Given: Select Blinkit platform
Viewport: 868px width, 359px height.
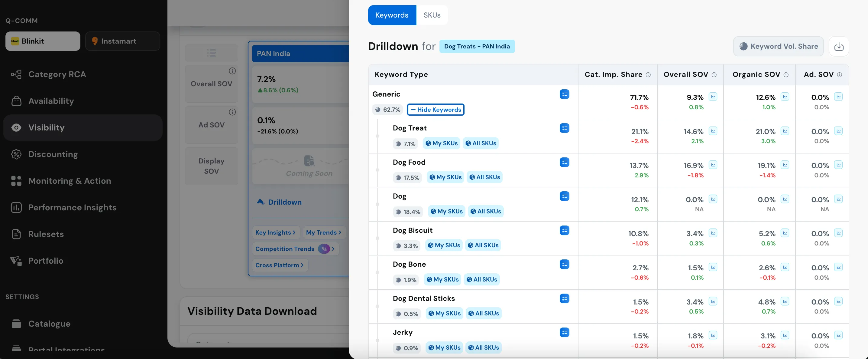Looking at the screenshot, I should coord(43,41).
